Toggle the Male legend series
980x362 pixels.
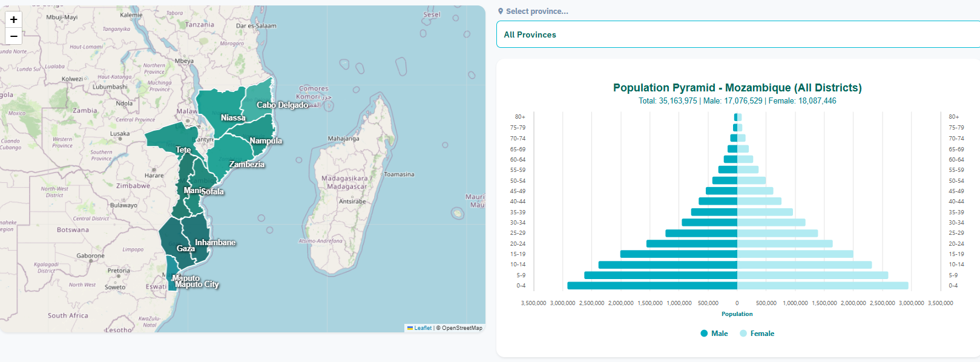point(714,334)
